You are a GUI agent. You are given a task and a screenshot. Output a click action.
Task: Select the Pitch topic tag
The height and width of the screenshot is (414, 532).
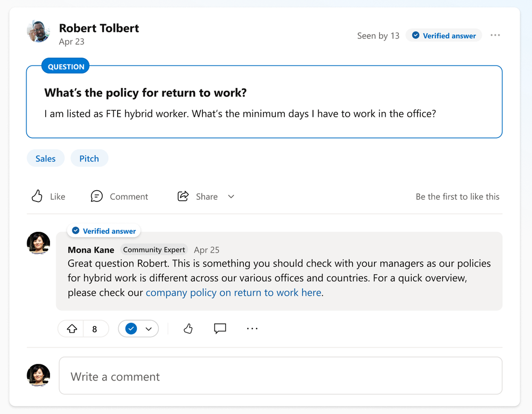pos(89,158)
